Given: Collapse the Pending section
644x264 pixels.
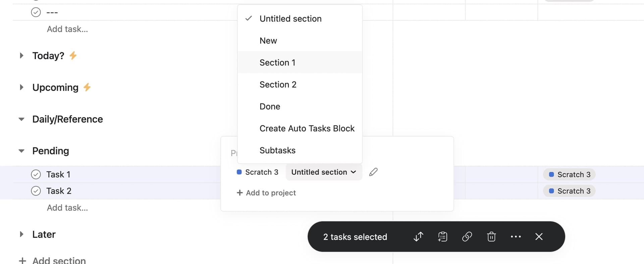Looking at the screenshot, I should pyautogui.click(x=21, y=151).
